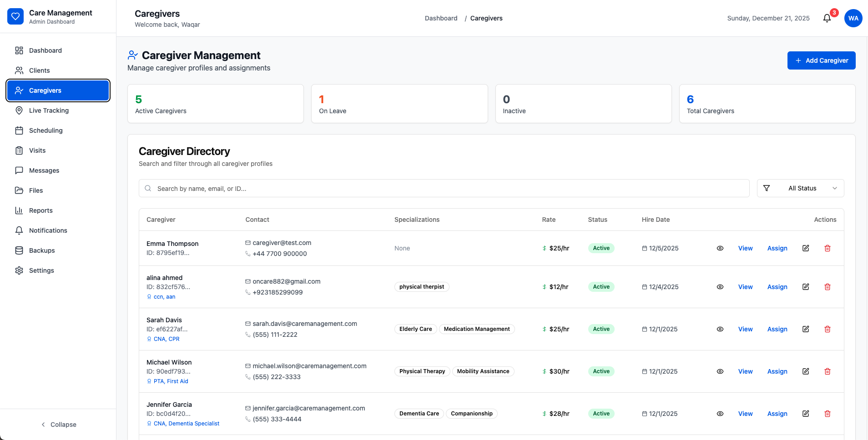The image size is (868, 440).
Task: Click the Dashboard breadcrumb link
Action: tap(441, 18)
